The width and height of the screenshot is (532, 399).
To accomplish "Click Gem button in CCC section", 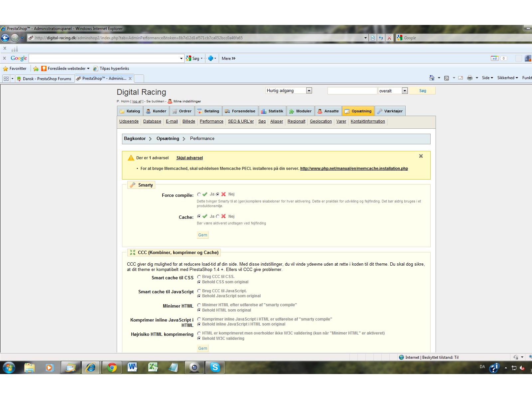I will click(202, 348).
